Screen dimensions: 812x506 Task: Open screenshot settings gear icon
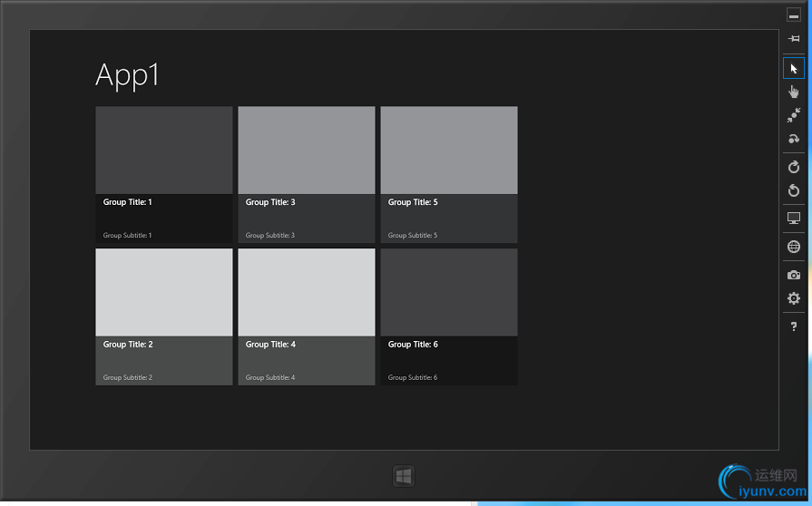(x=793, y=298)
